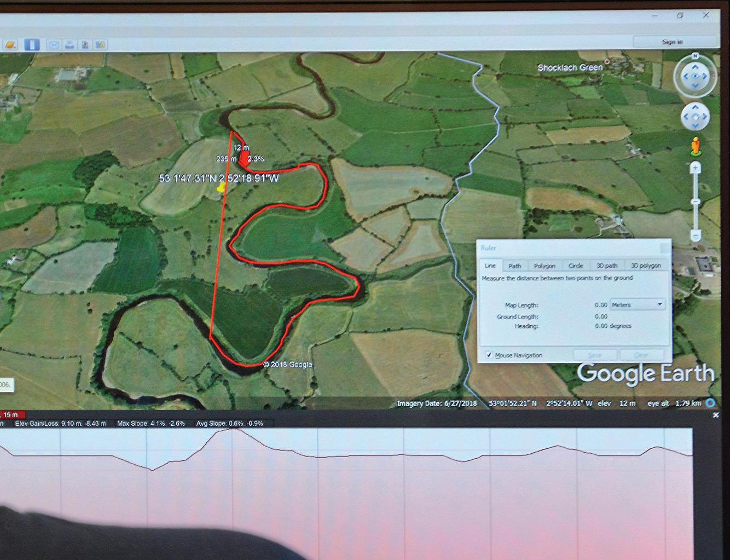730x560 pixels.
Task: Pan map up with Move joystick arrow
Action: 696,108
